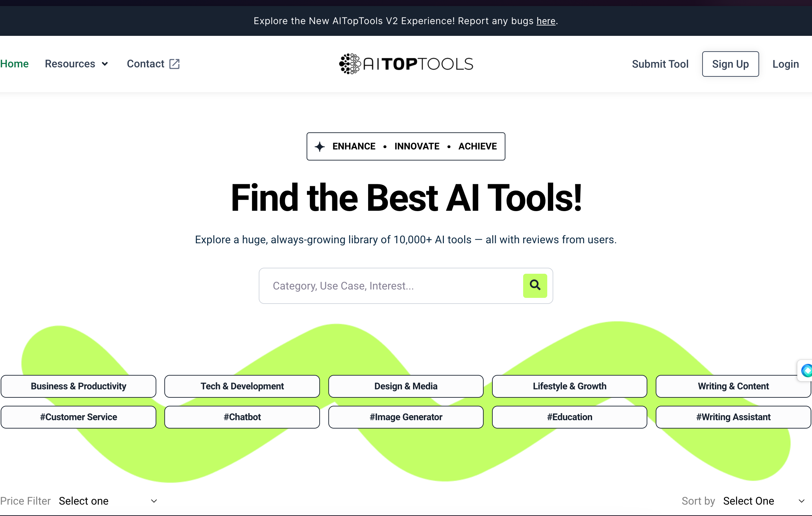Open the blue floating widget icon
This screenshot has width=812, height=516.
point(806,370)
